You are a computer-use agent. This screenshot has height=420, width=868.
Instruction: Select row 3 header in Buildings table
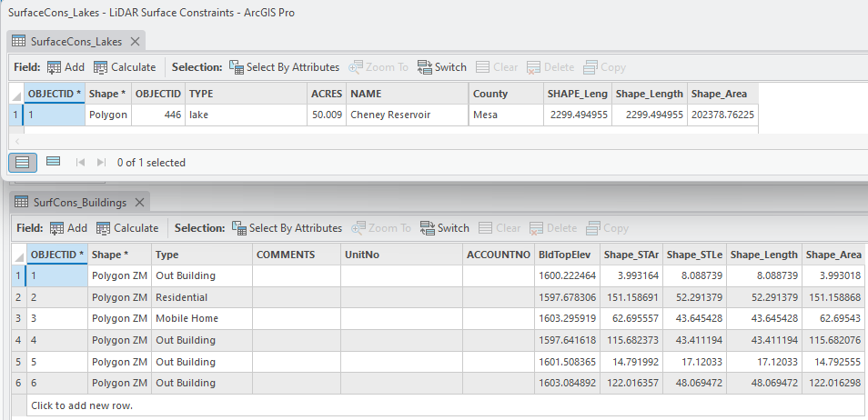pyautogui.click(x=19, y=319)
